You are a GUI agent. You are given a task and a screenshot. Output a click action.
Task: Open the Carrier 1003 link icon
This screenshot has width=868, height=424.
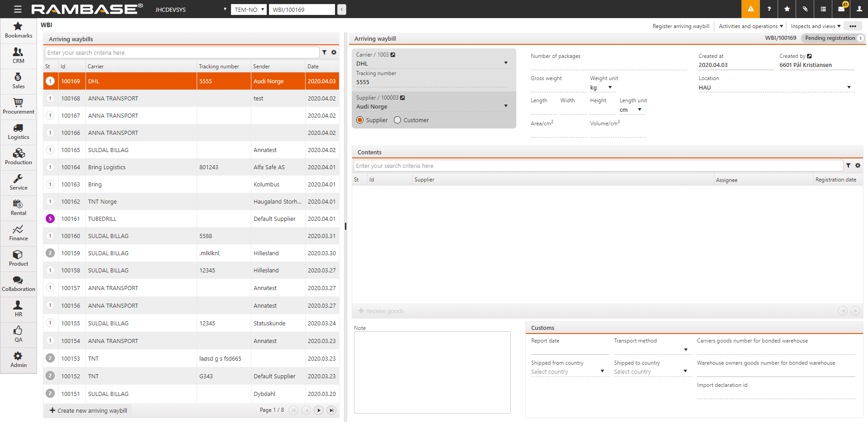click(393, 55)
